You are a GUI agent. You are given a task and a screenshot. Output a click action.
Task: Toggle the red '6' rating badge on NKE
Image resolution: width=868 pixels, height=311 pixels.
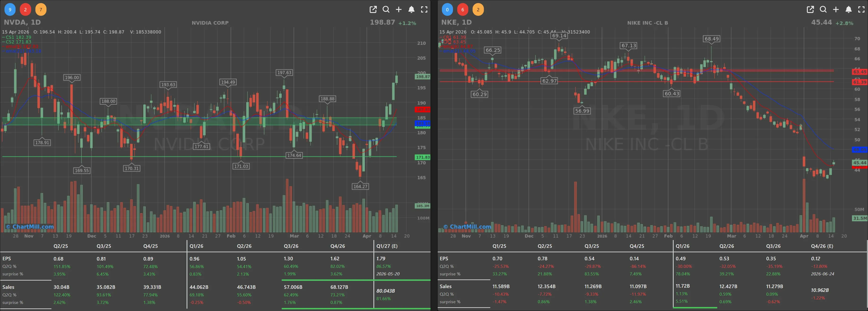(463, 9)
